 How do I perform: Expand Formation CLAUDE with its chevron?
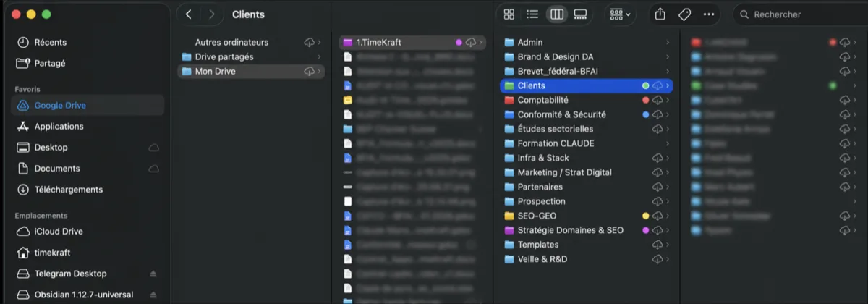[668, 144]
